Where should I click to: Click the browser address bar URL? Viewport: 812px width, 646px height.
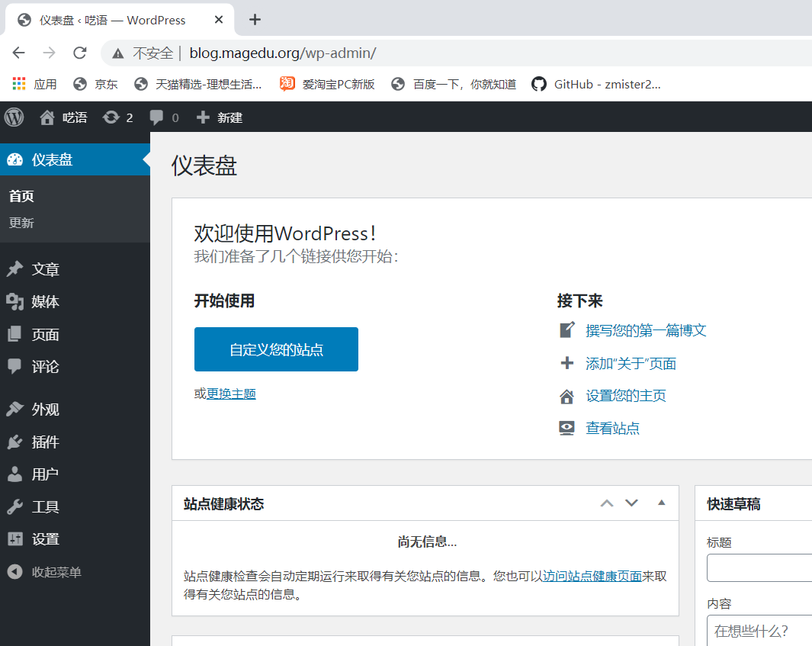coord(283,53)
